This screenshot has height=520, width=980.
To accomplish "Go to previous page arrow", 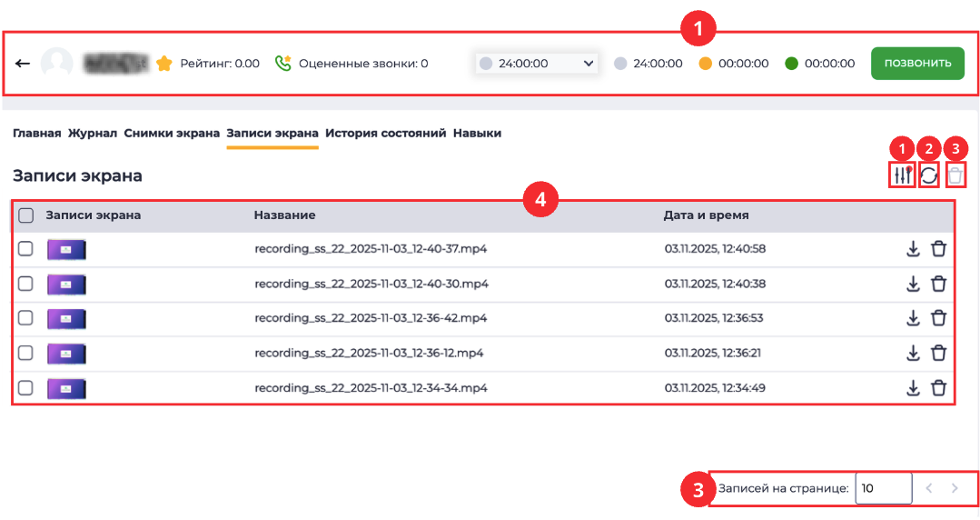I will pyautogui.click(x=929, y=488).
